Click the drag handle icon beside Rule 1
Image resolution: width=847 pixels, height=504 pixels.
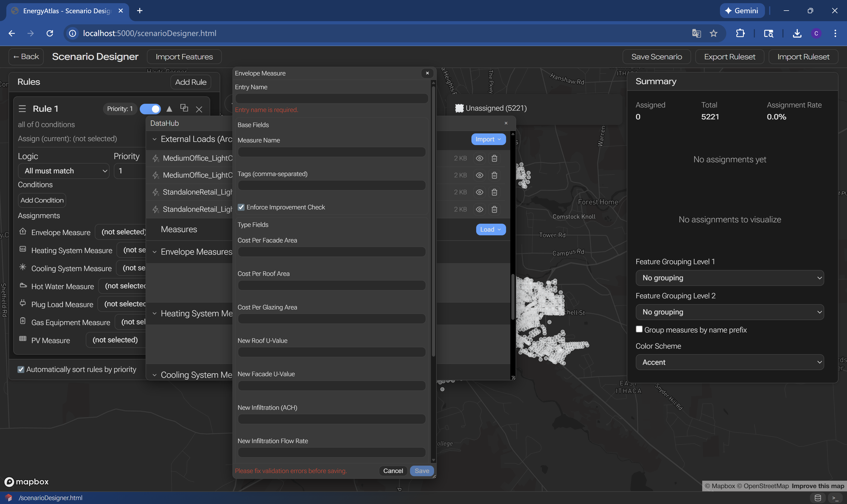pyautogui.click(x=22, y=109)
